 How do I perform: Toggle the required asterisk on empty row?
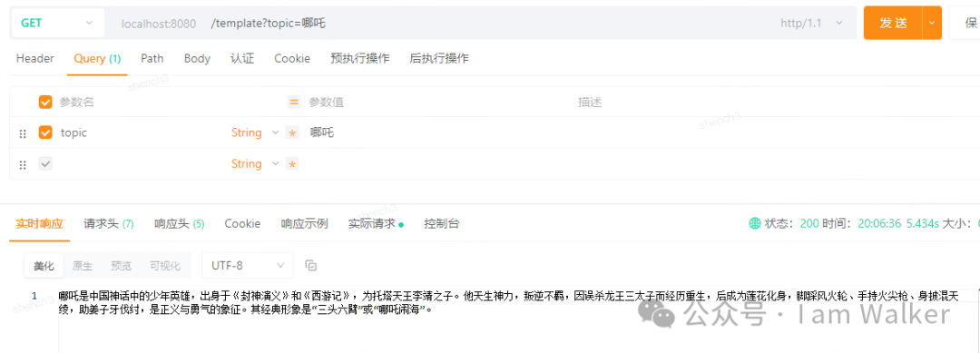click(292, 164)
